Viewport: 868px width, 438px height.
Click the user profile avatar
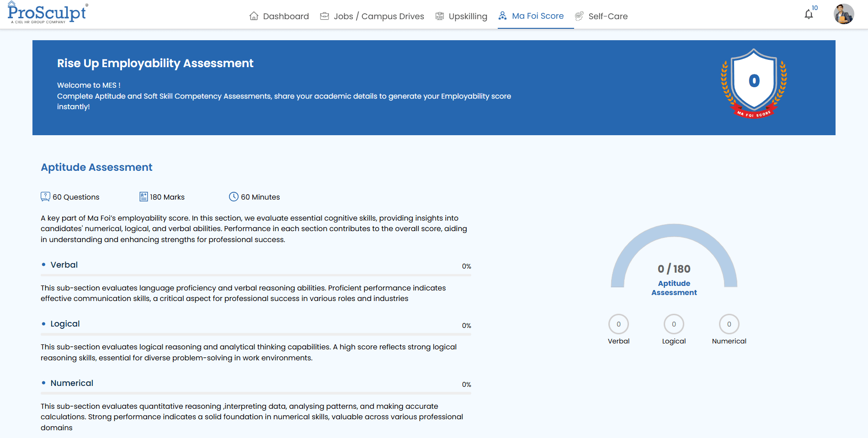pos(843,14)
